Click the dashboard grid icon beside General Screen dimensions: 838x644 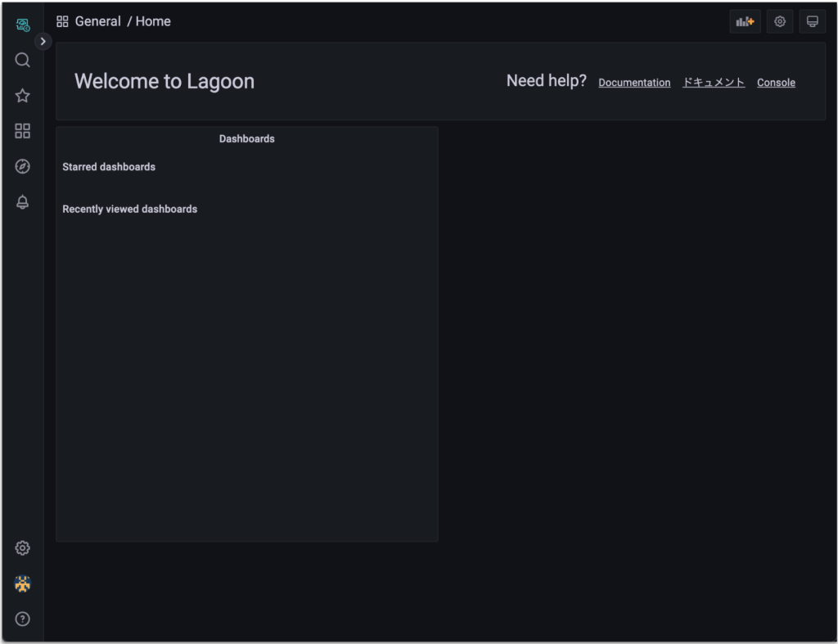pos(62,21)
